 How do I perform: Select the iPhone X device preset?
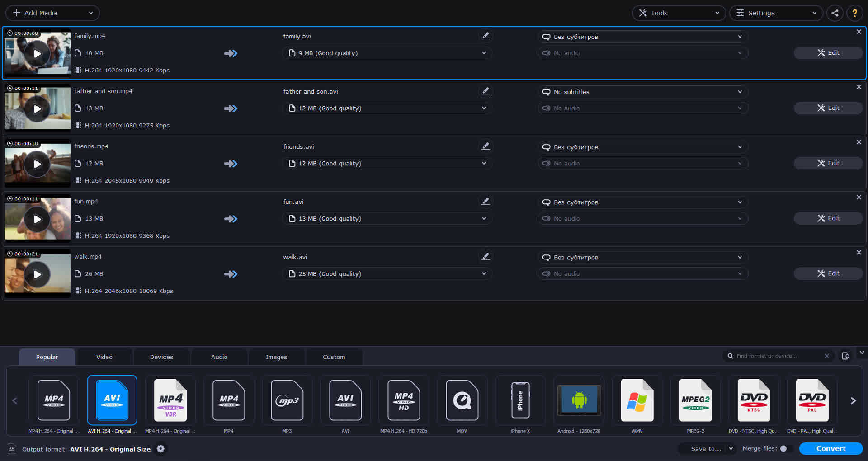click(520, 400)
